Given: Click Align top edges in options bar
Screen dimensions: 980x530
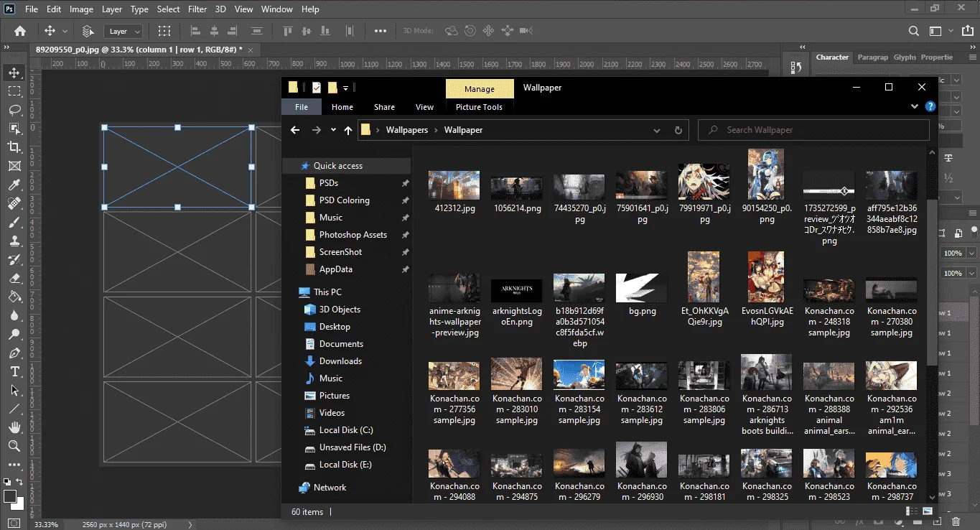Looking at the screenshot, I should coord(288,31).
